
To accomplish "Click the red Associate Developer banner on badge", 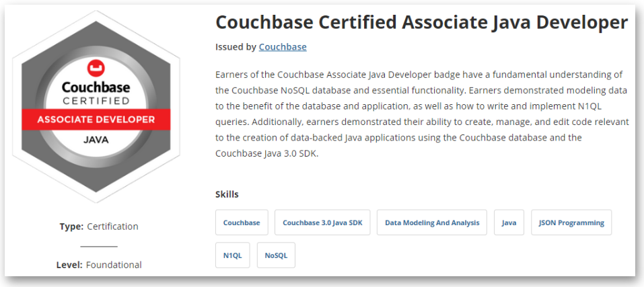I will [96, 120].
